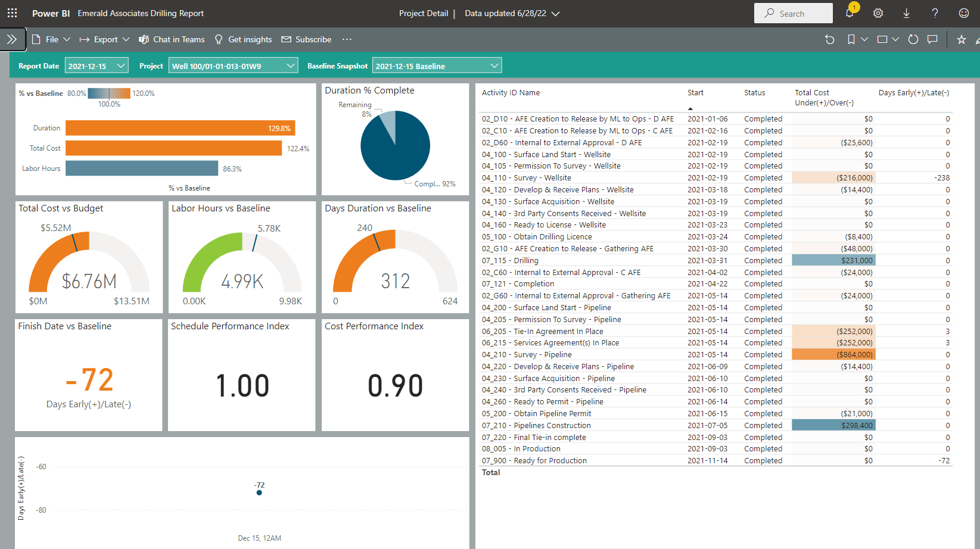
Task: Click the feedback smiley icon
Action: coord(963,13)
